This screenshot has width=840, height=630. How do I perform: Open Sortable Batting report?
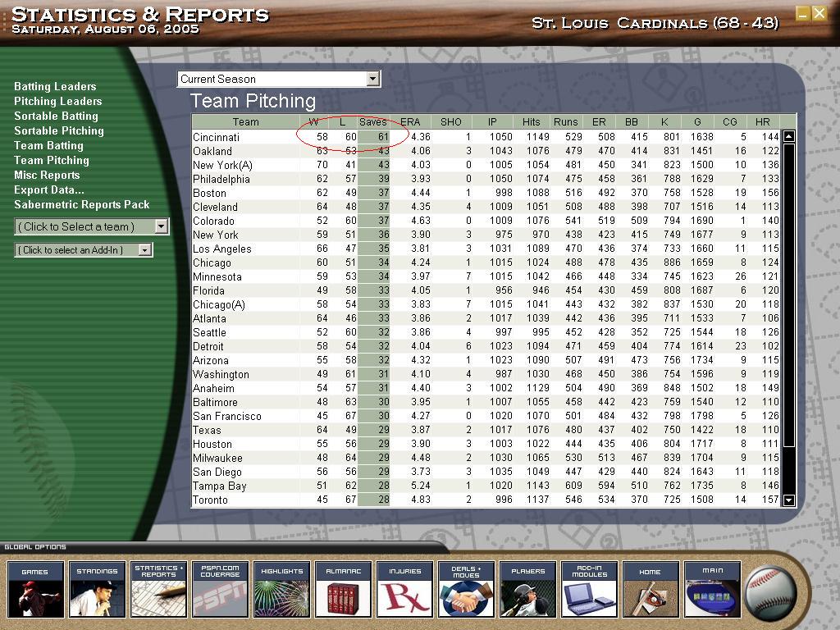click(57, 116)
